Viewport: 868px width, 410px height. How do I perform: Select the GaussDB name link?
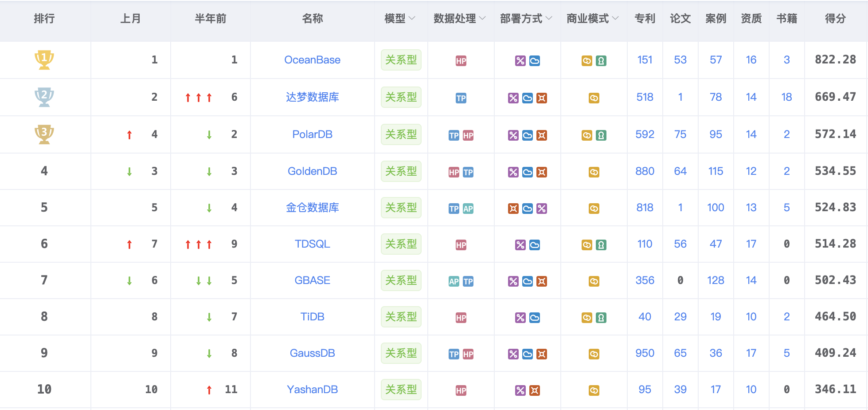coord(312,353)
